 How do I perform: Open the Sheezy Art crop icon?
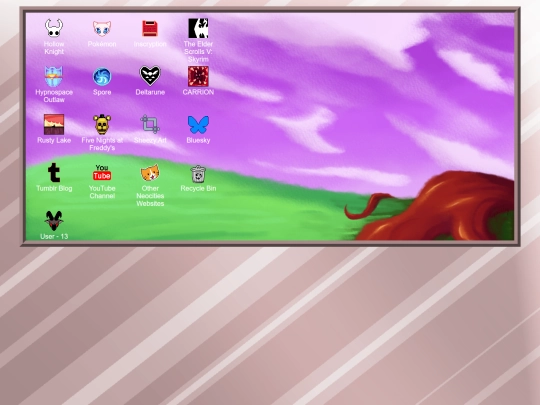[150, 124]
